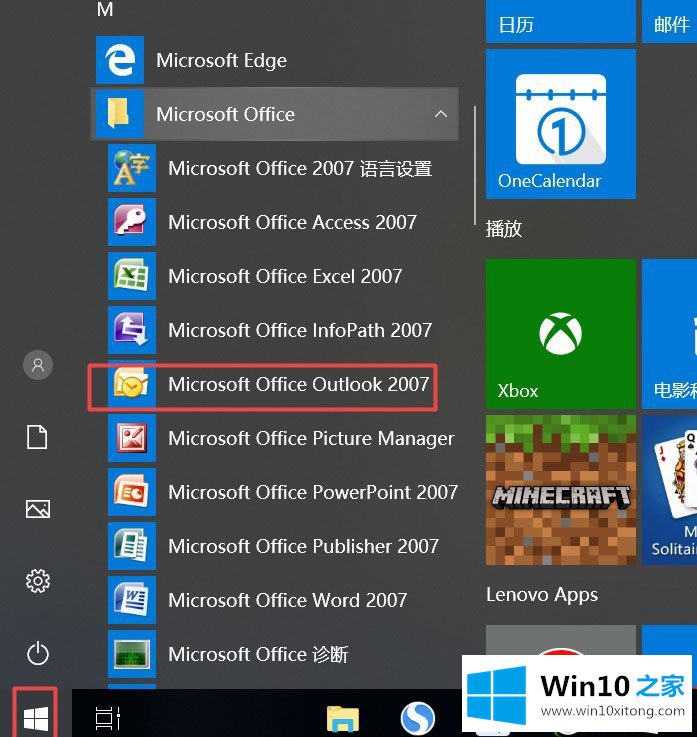The height and width of the screenshot is (737, 697).
Task: Open Task View on the taskbar
Action: click(x=108, y=718)
